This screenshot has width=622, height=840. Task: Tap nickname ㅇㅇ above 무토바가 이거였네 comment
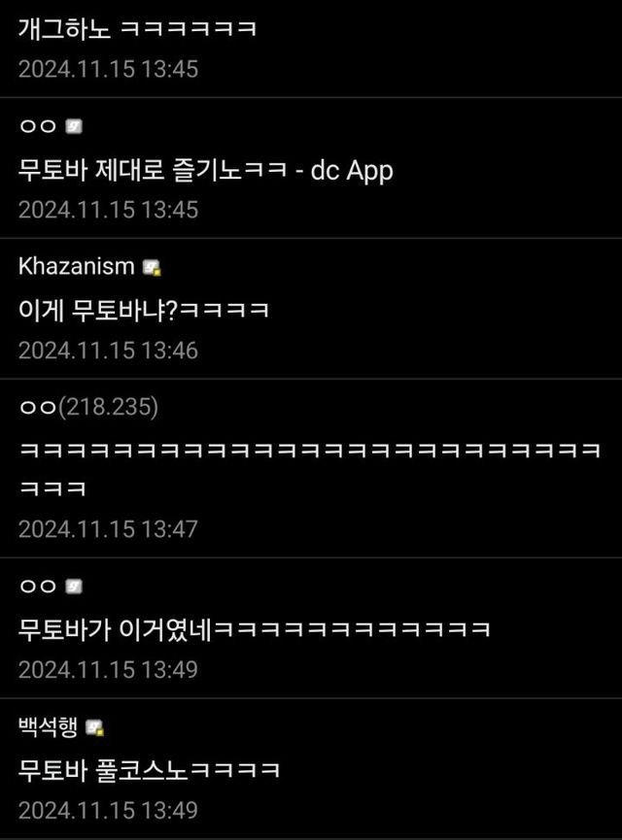click(38, 587)
